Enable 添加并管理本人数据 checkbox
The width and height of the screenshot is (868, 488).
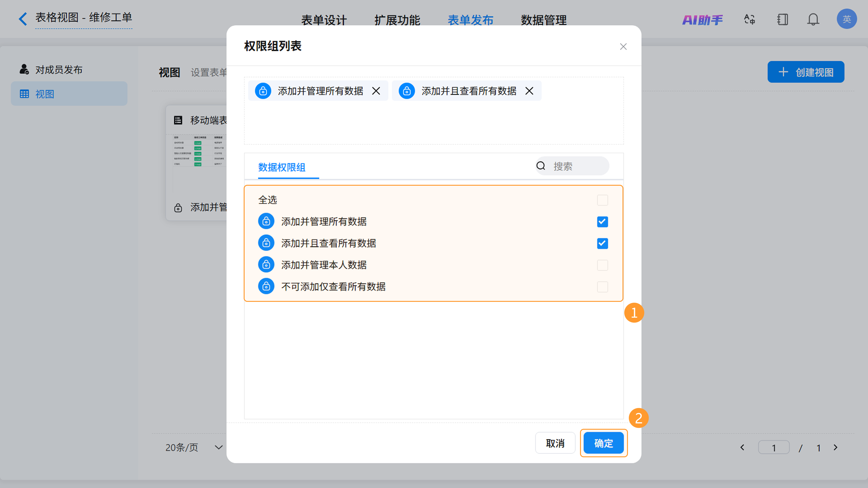pos(602,265)
